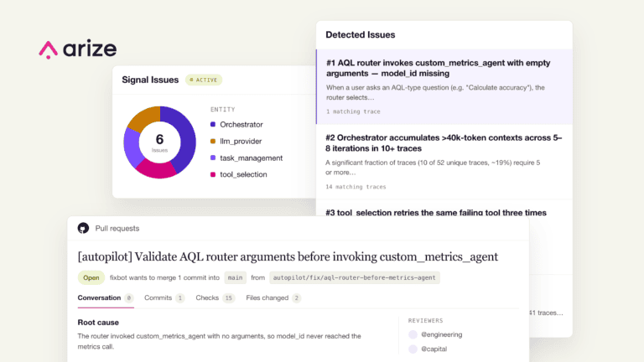Click the donut chart center showing 6 issues
644x362 pixels.
pyautogui.click(x=160, y=142)
